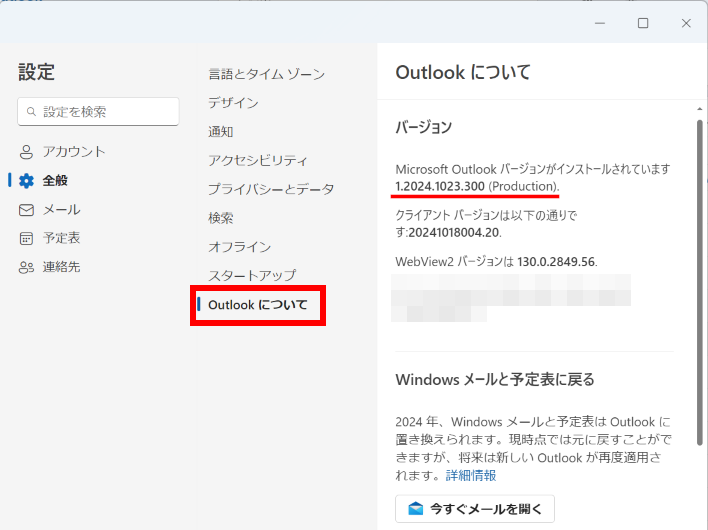Screen dimensions: 708x530
Task: Click the scrollbar up arrow
Action: (699, 109)
